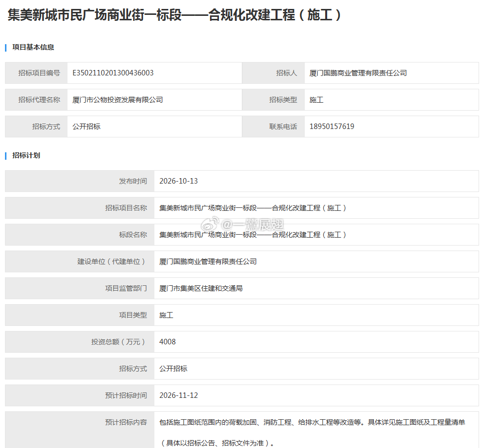486x448 pixels.
Task: Click the 预计招标时间 label
Action: pyautogui.click(x=126, y=395)
